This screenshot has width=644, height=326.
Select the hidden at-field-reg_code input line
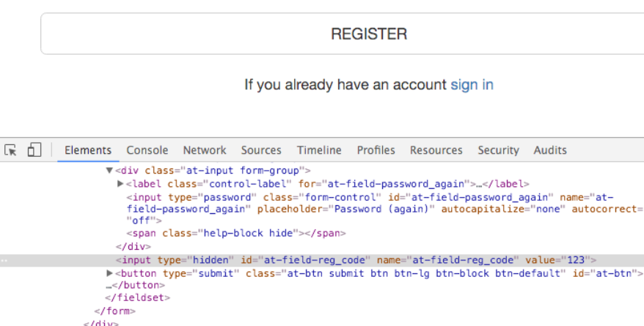pos(356,260)
